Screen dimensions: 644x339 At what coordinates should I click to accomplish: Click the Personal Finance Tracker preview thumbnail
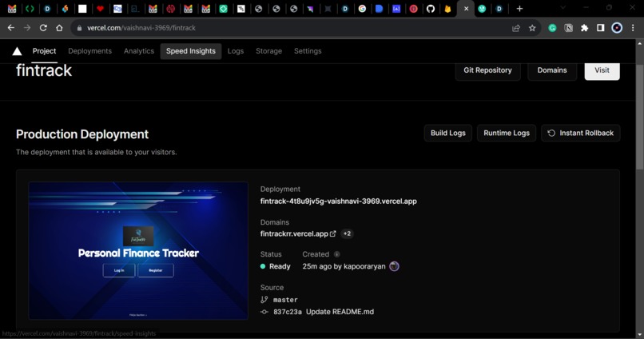[138, 251]
